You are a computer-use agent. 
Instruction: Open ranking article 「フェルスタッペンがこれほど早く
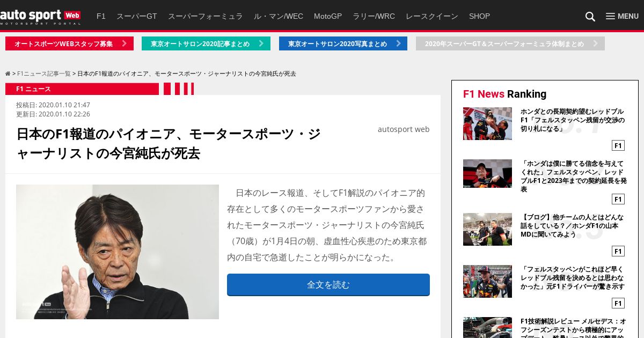pyautogui.click(x=573, y=278)
